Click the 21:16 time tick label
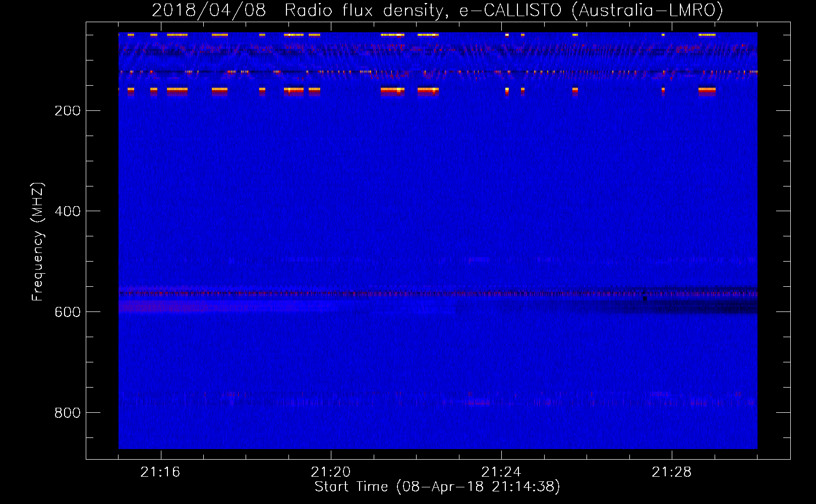The width and height of the screenshot is (816, 504). pyautogui.click(x=160, y=472)
